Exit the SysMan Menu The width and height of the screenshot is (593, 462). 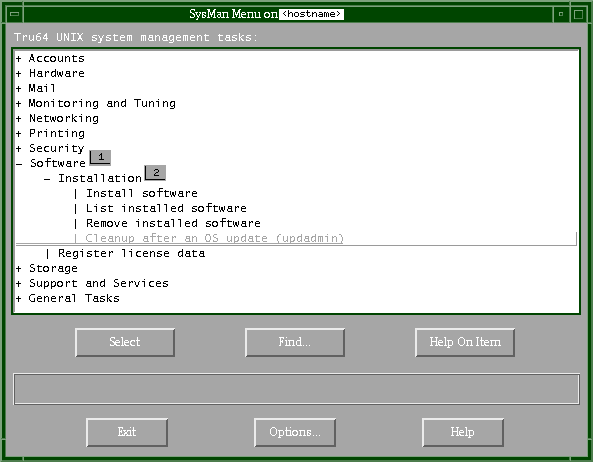[x=127, y=432]
